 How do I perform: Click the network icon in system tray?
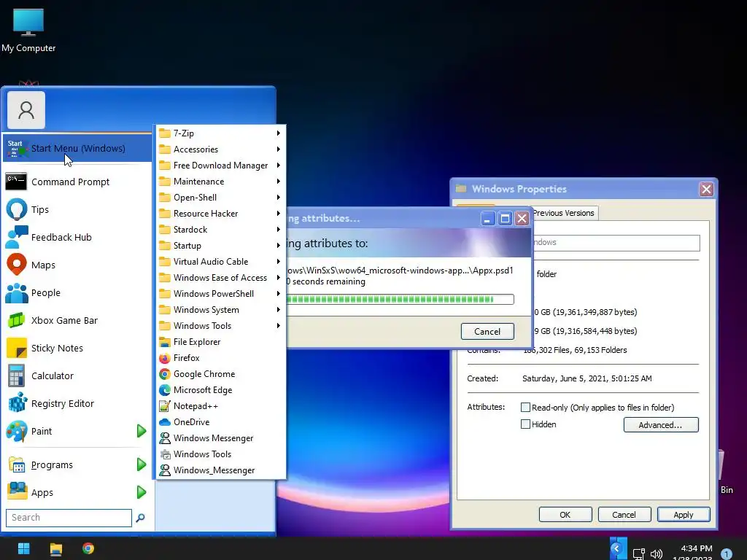(x=638, y=554)
